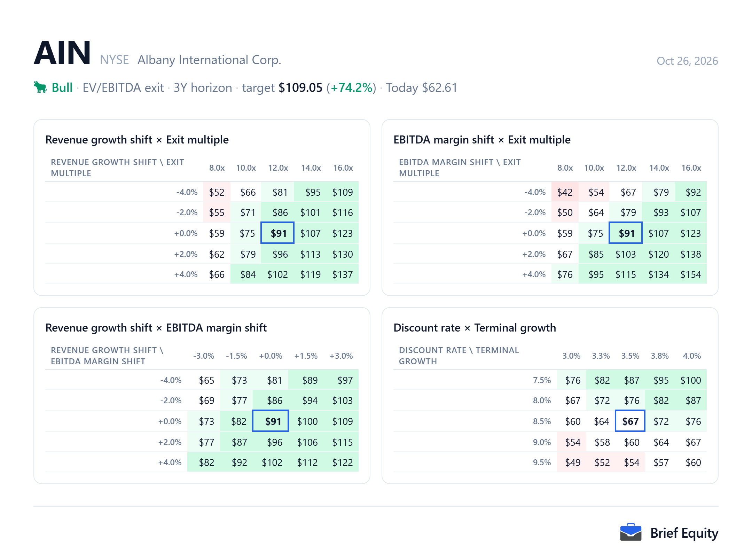Click the Bull scenario label
Image resolution: width=752 pixels, height=560 pixels.
pos(62,87)
